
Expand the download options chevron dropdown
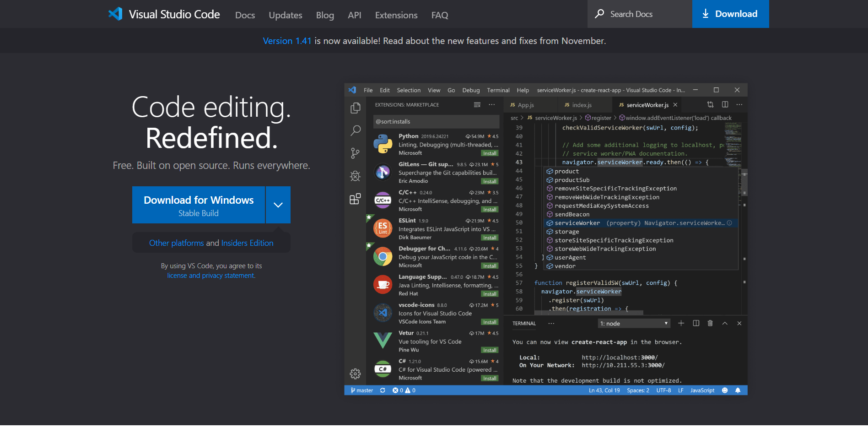click(x=278, y=205)
